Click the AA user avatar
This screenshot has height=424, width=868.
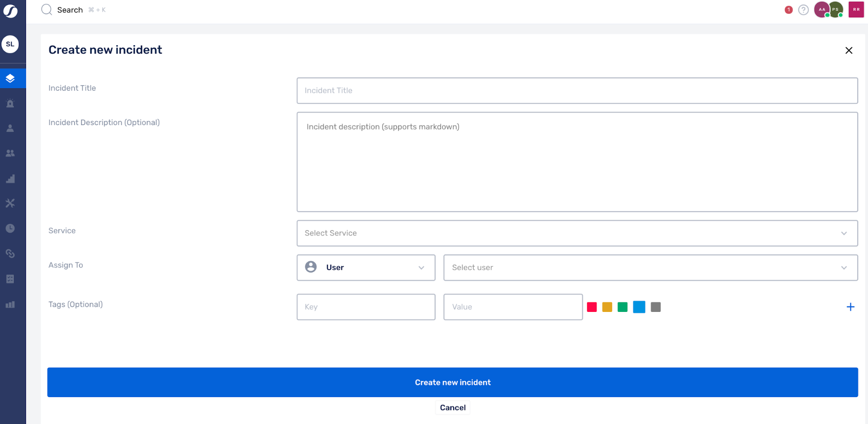point(822,10)
